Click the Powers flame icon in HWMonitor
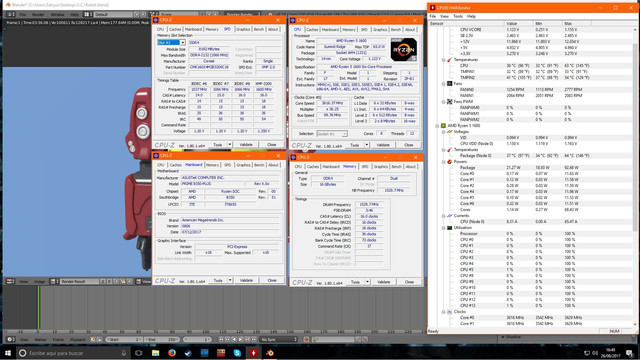 tap(449, 162)
